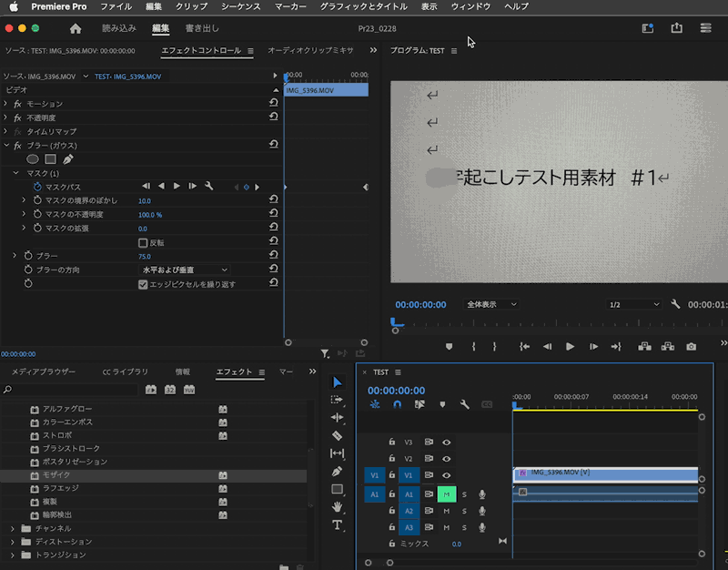Solo the A1 audio track

464,494
